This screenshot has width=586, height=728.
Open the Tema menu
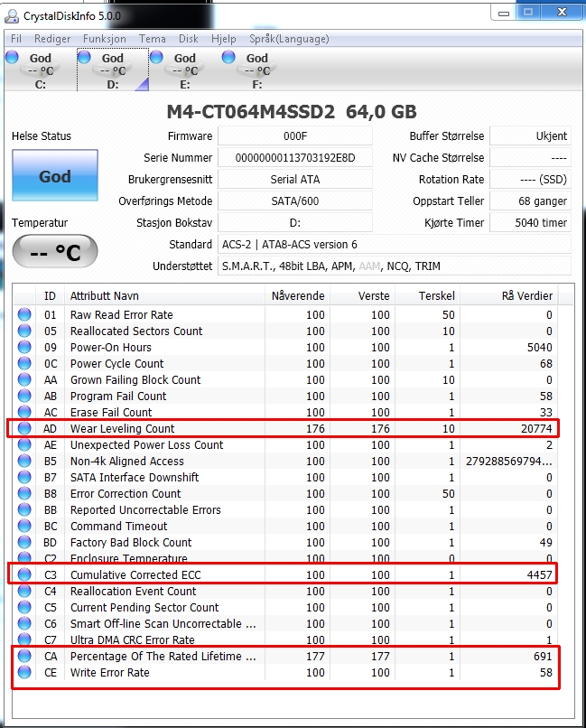[153, 39]
